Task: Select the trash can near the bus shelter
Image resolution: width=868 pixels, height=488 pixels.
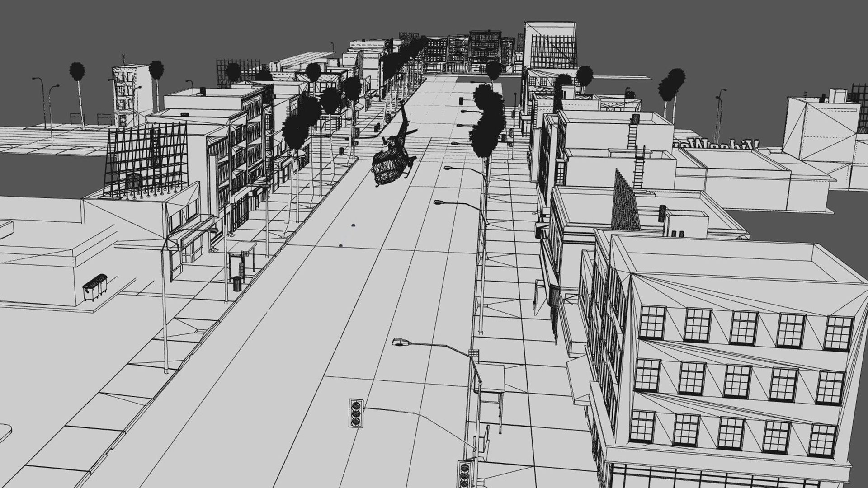Action: 237,283
